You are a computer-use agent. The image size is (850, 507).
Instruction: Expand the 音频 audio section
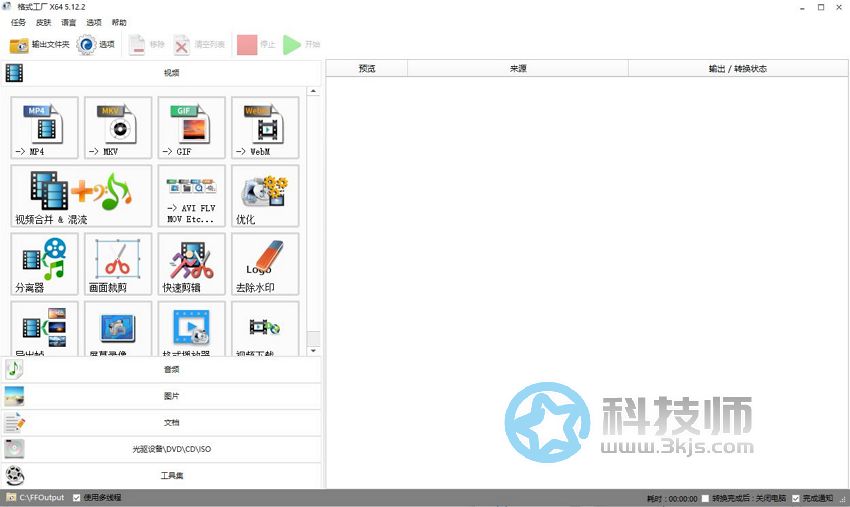(161, 369)
